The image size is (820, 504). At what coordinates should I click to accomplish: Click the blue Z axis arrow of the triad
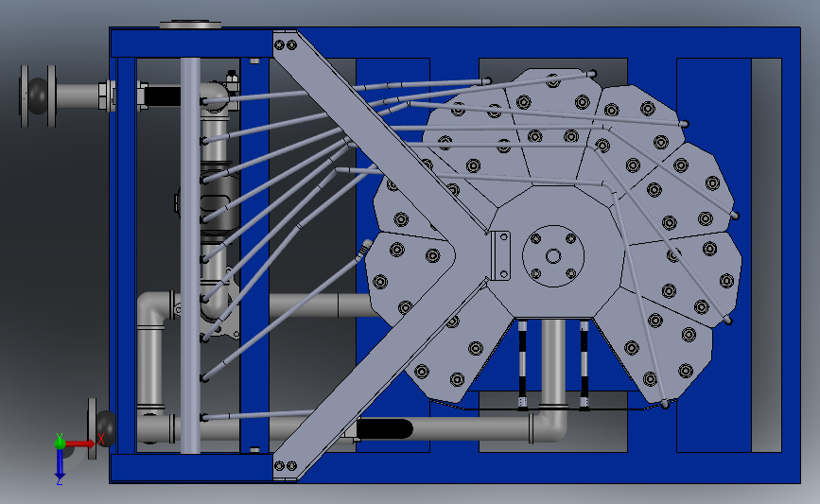[x=60, y=463]
